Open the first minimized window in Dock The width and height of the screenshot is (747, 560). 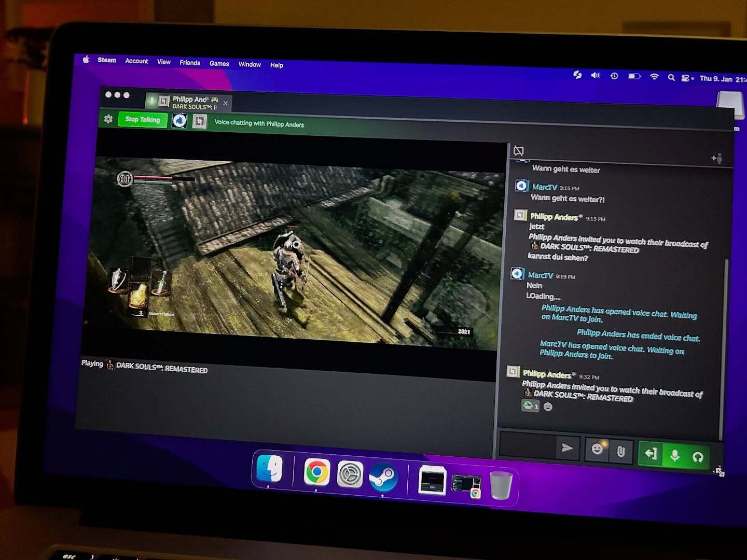point(432,480)
